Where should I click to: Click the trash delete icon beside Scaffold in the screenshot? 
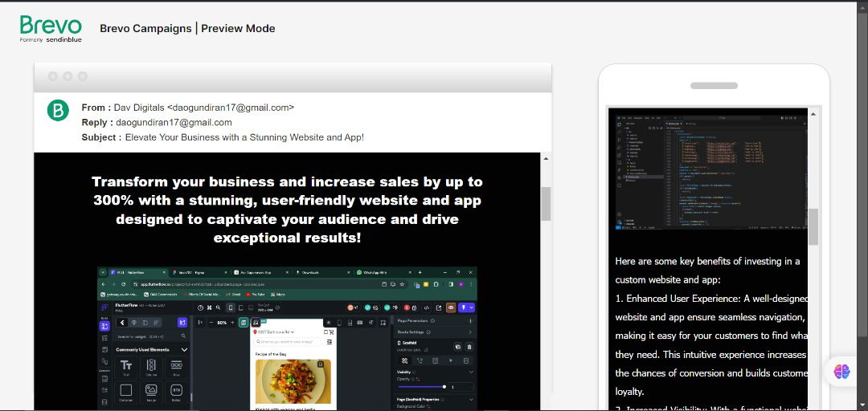(469, 347)
